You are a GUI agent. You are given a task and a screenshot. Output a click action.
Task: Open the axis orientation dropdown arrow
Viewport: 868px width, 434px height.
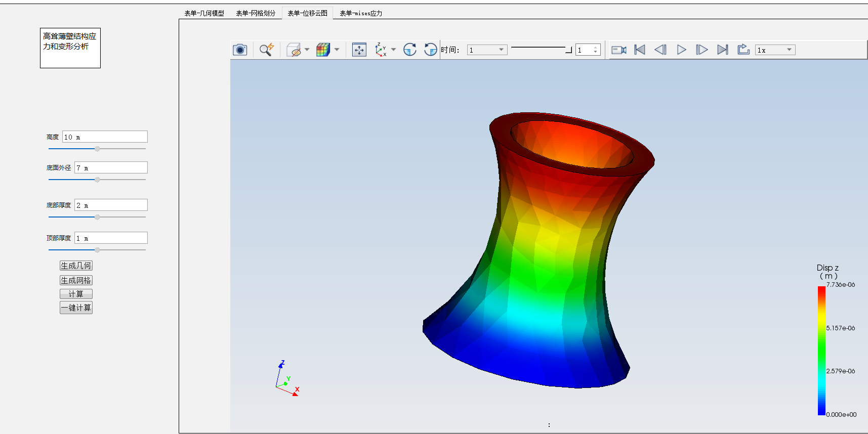click(393, 50)
